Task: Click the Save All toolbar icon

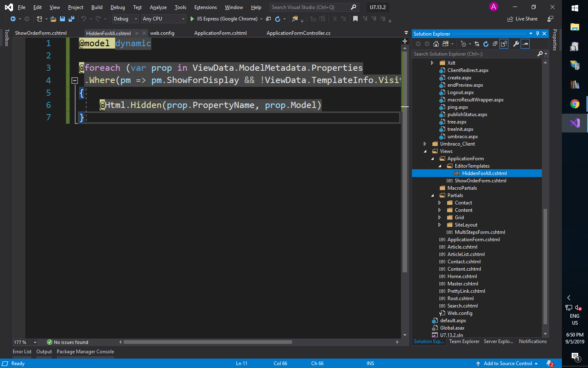Action: tap(71, 19)
